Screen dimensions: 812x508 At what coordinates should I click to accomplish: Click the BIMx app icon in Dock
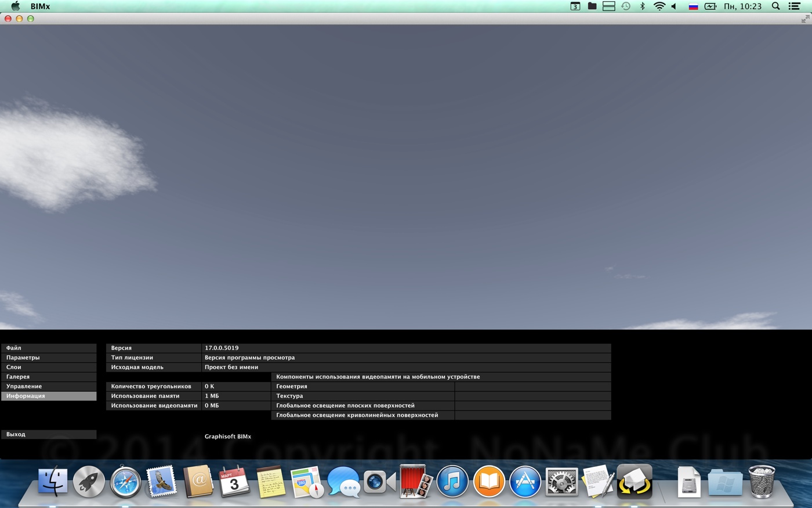point(635,482)
